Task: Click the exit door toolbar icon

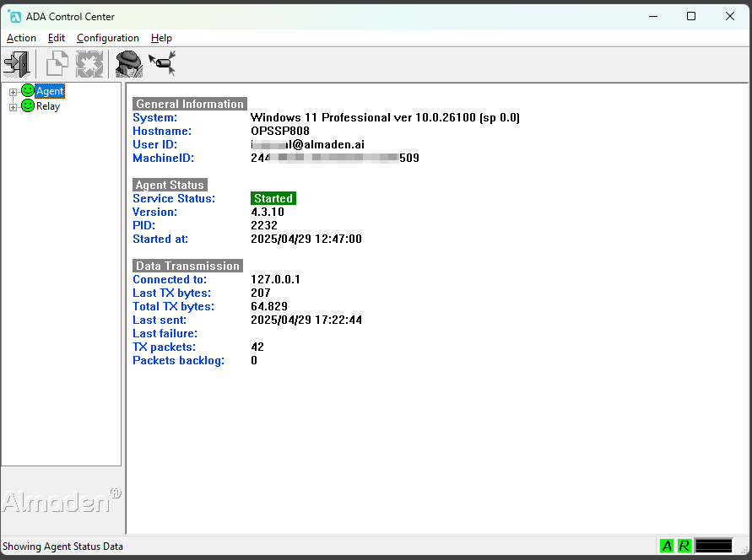Action: [17, 63]
